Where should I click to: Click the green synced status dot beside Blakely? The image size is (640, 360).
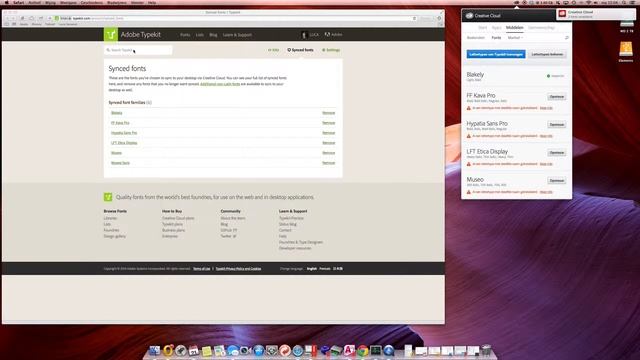[548, 76]
